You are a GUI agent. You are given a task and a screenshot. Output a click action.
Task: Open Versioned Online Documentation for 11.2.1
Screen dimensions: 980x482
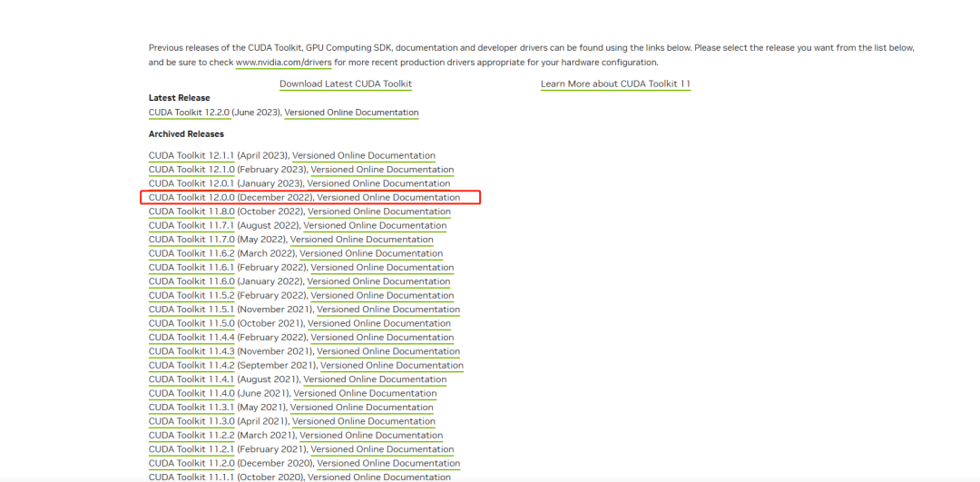click(x=383, y=449)
